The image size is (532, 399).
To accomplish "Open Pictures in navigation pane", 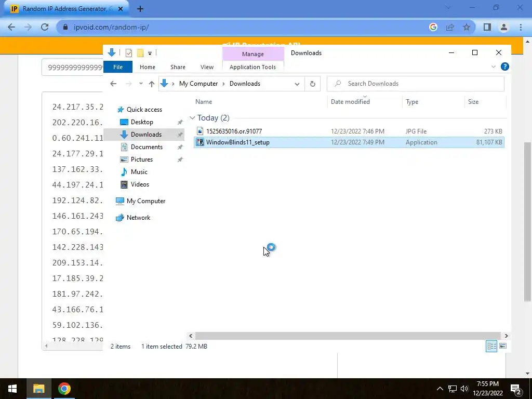I will [x=141, y=159].
